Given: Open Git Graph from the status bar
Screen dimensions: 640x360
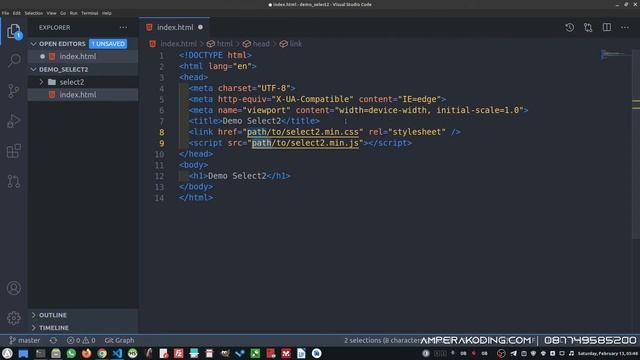Looking at the screenshot, I should [x=119, y=340].
